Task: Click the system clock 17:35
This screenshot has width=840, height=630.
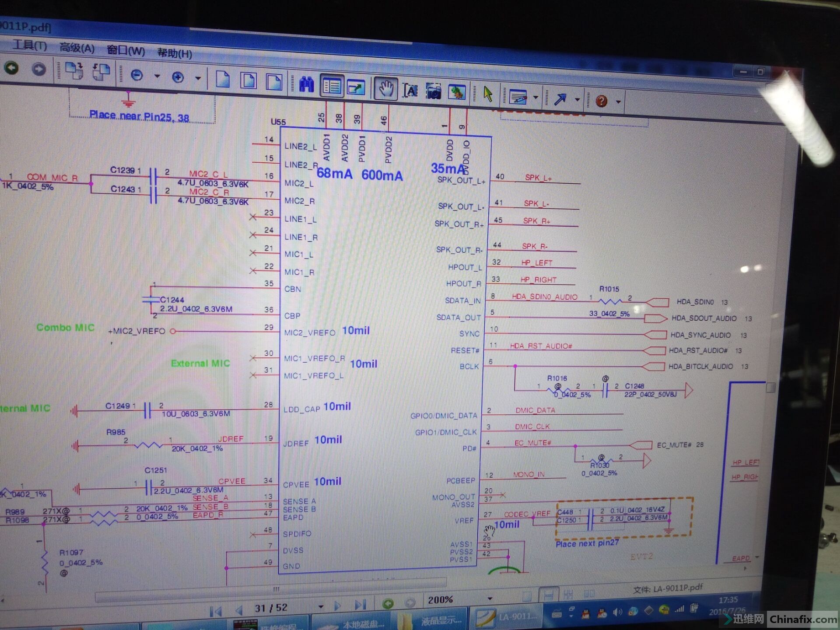Action: click(728, 600)
